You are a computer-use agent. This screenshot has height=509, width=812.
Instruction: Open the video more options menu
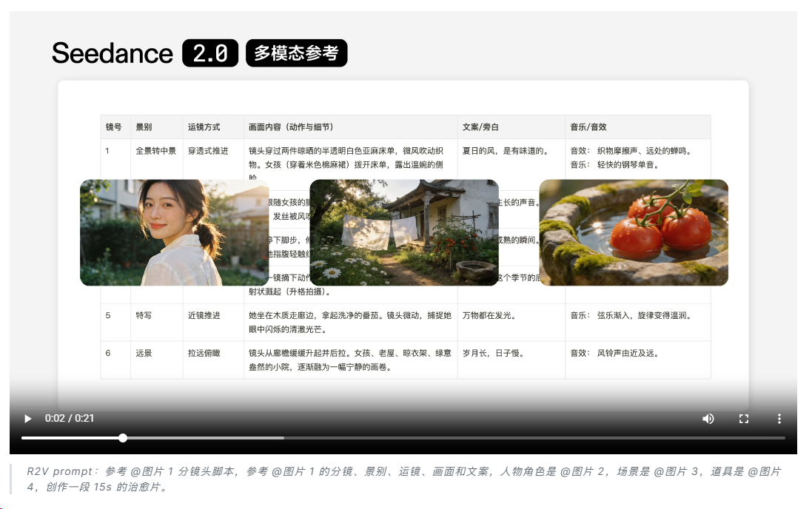click(779, 419)
